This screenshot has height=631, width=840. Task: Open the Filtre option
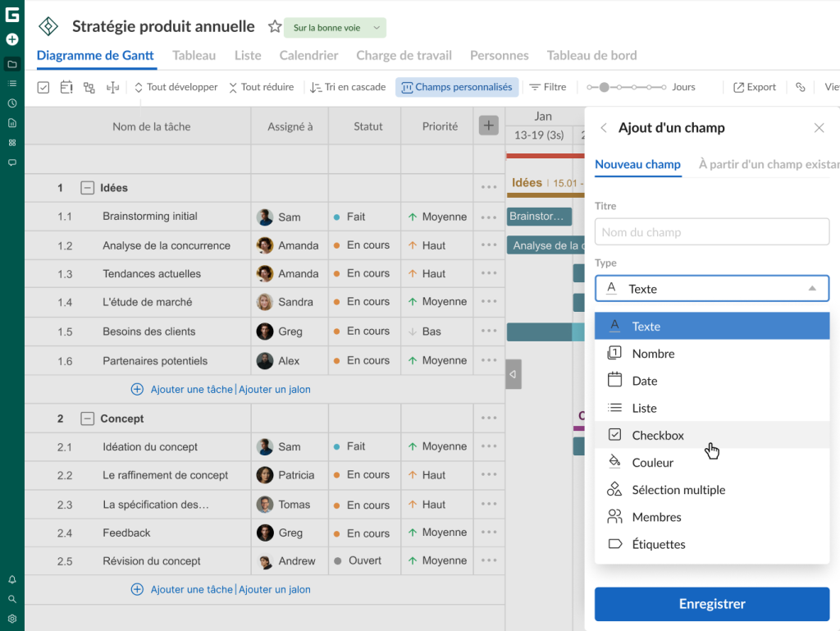coord(547,87)
